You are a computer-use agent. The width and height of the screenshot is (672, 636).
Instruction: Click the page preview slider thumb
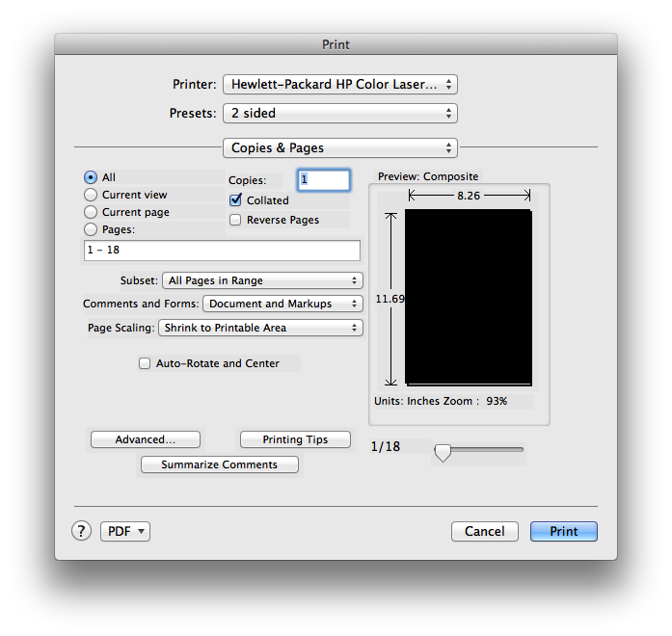[x=443, y=453]
